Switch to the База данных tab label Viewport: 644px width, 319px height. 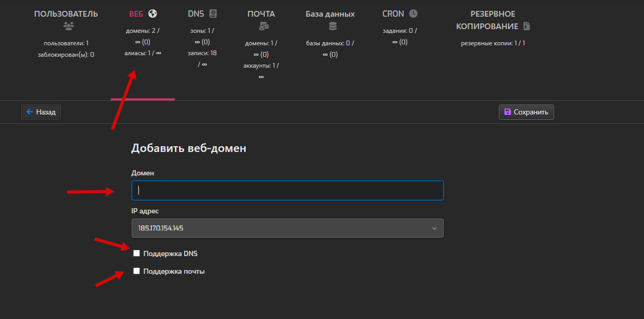click(x=330, y=14)
